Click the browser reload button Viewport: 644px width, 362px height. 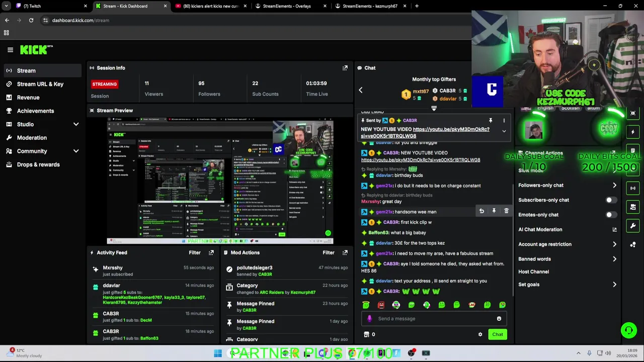pyautogui.click(x=31, y=20)
